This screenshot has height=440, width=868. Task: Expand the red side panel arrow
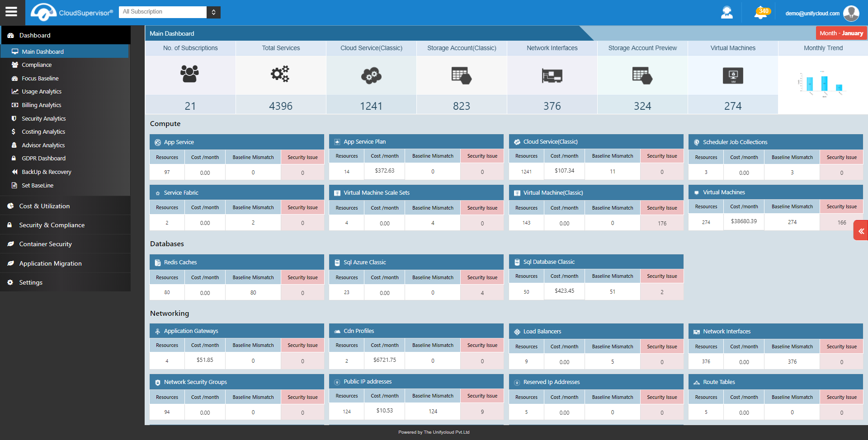pyautogui.click(x=861, y=231)
